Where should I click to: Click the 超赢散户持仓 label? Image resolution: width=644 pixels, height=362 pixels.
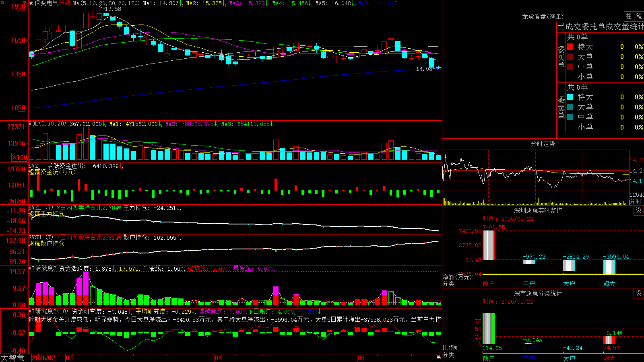(x=46, y=243)
